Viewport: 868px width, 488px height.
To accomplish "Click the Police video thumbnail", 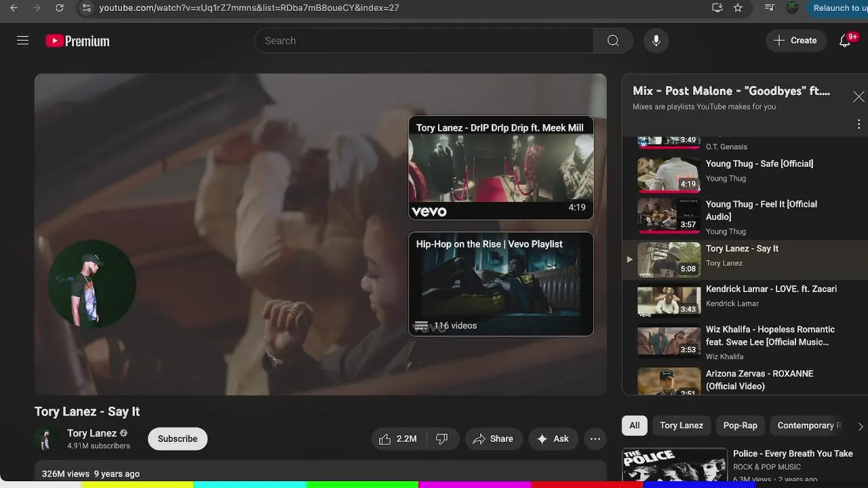I will tap(674, 466).
